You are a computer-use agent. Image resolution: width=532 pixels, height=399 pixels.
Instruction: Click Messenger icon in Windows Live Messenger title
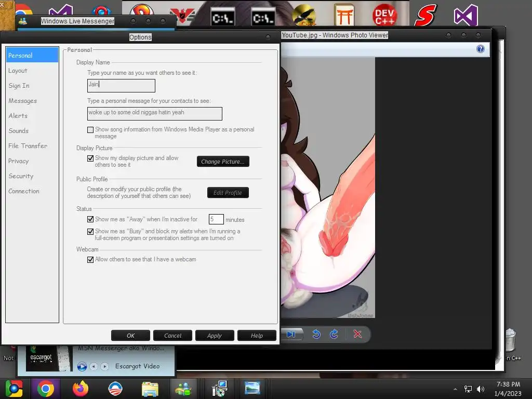click(x=23, y=21)
